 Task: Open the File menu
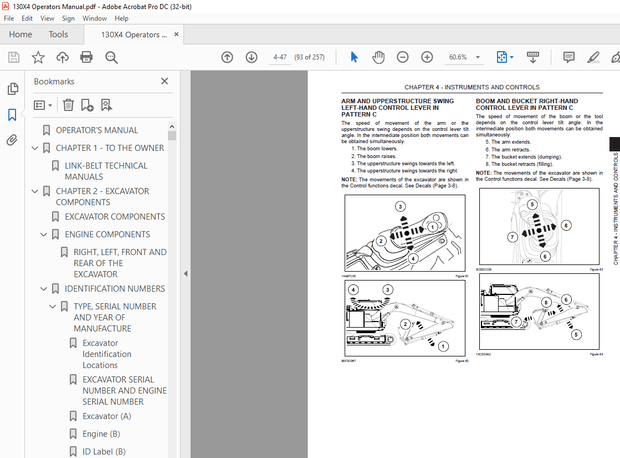coord(9,18)
